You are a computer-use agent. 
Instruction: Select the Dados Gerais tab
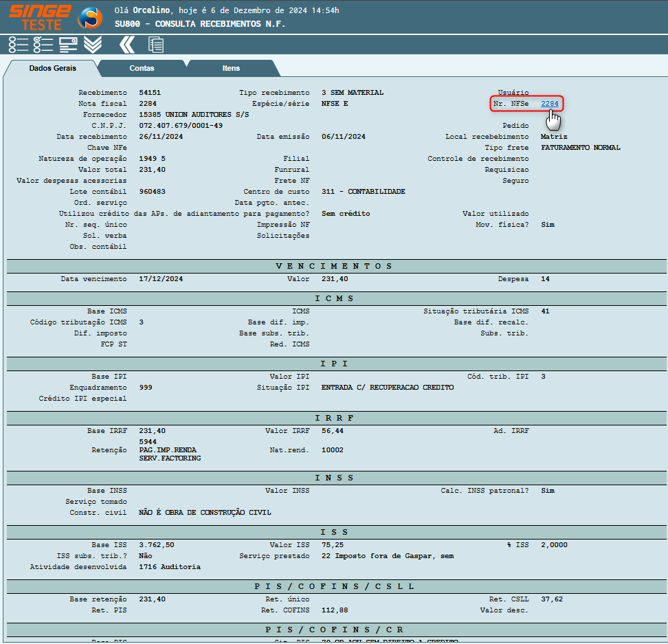52,68
